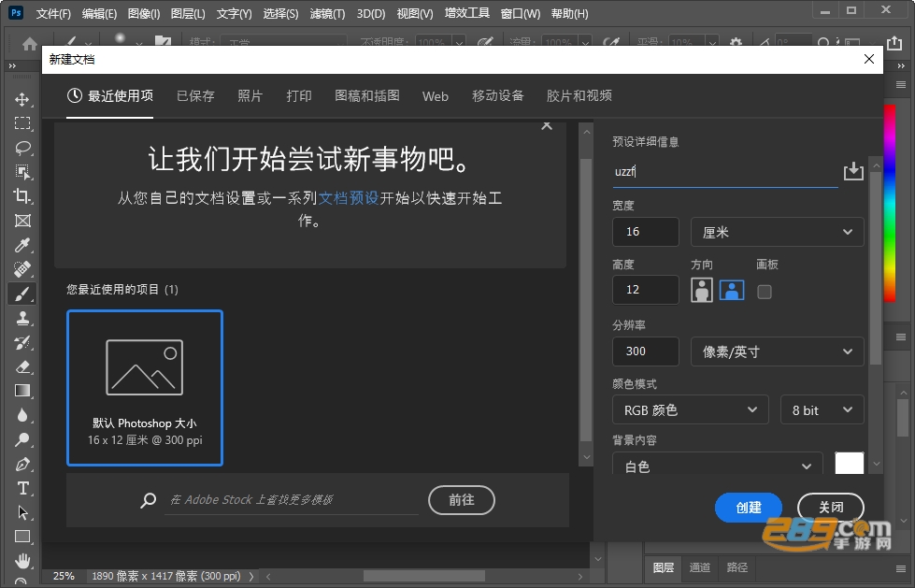Select the Lasso tool
Screen dimensions: 915x588
(x=22, y=148)
